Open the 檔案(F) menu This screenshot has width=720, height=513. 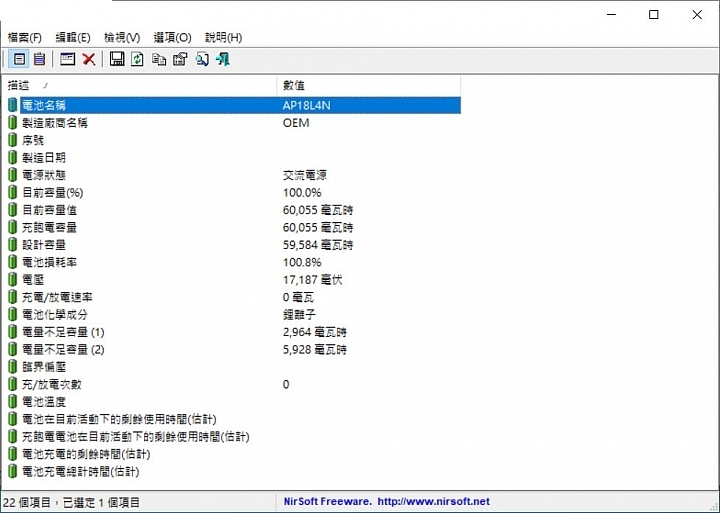pos(24,37)
